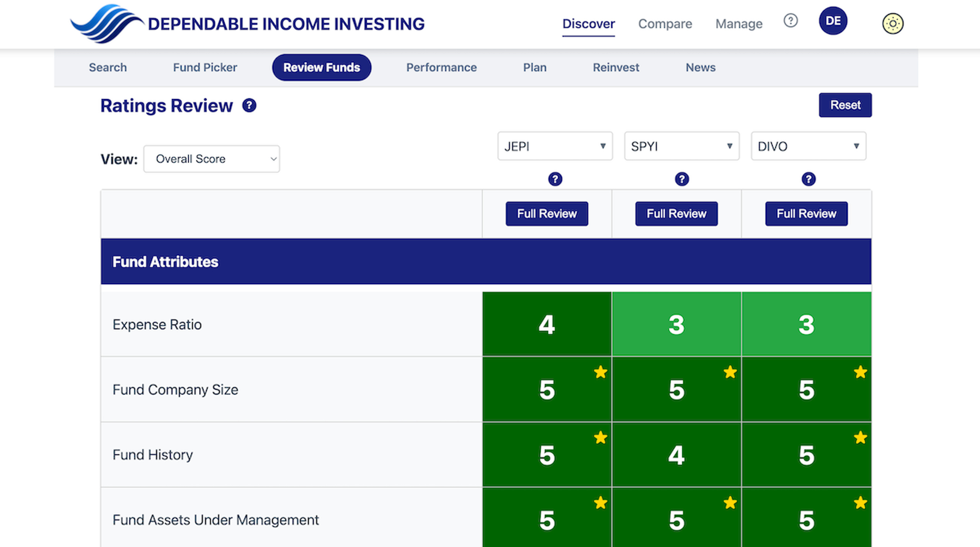Select the Review Funds tab

click(322, 67)
